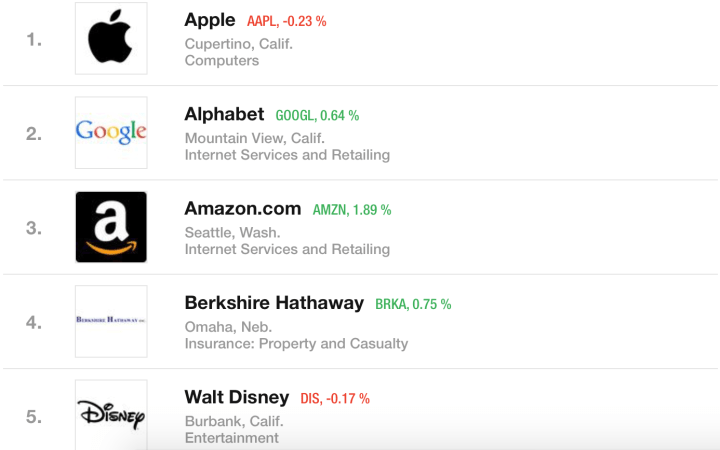Open the Amazon.com company title
The height and width of the screenshot is (450, 720).
242,209
